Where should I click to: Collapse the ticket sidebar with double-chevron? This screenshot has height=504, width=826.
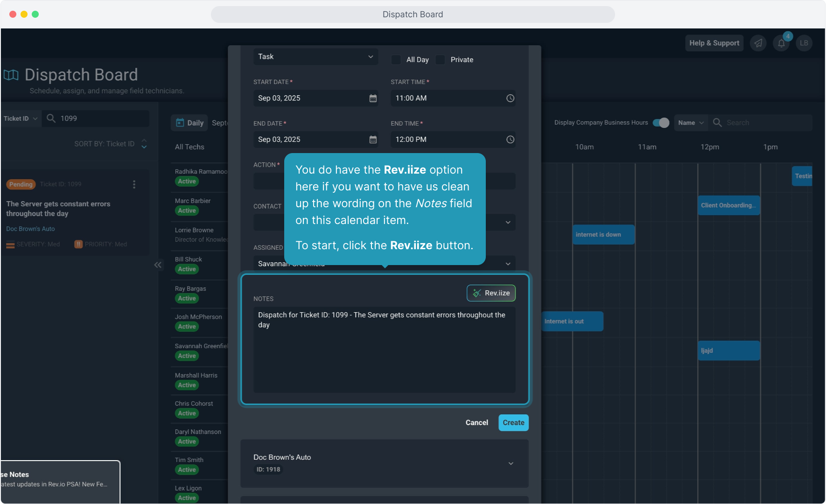click(158, 265)
